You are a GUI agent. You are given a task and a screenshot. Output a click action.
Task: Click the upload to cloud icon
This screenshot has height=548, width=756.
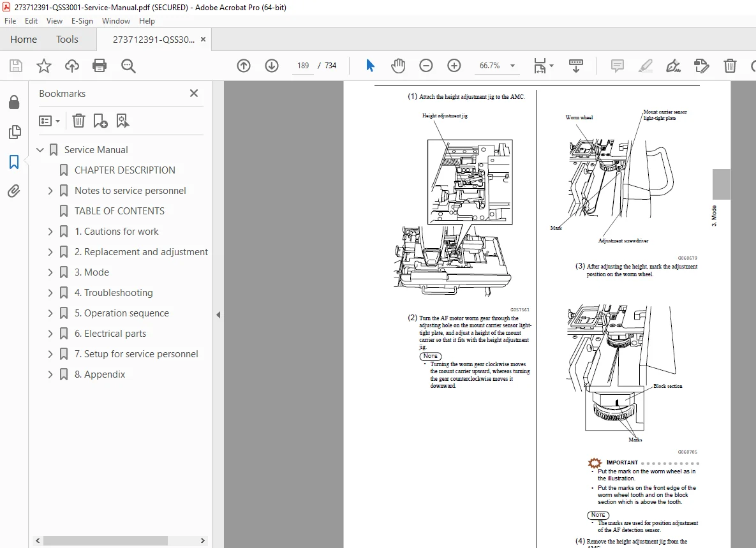72,66
